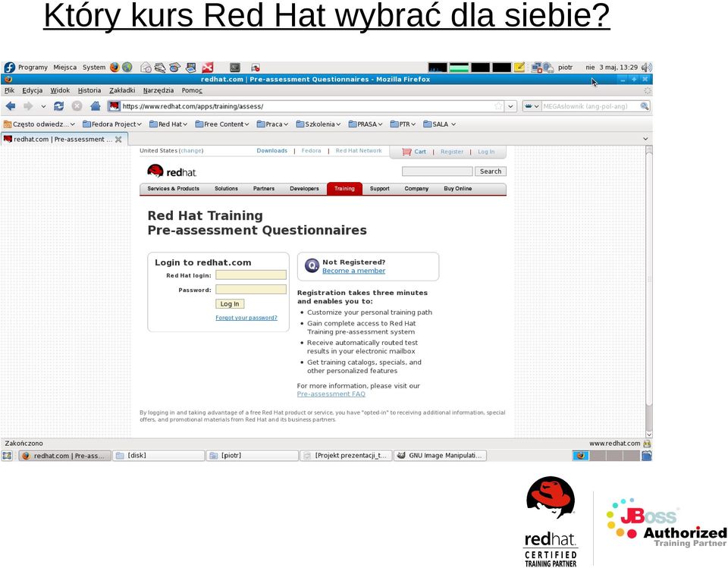The width and height of the screenshot is (728, 568).
Task: Bookmark this page with the star icon
Action: (x=499, y=106)
